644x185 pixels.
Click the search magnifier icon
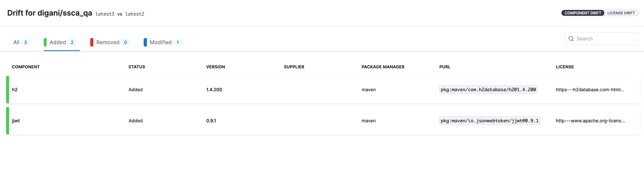[x=571, y=39]
